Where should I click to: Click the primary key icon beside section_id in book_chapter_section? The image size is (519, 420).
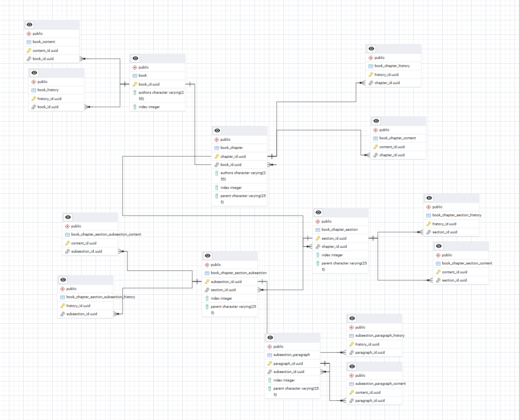[x=318, y=239]
